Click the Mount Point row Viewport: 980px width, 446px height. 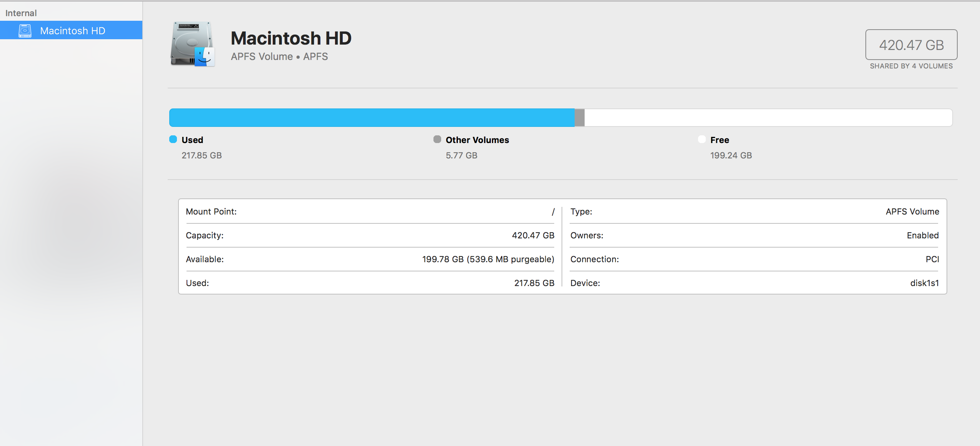[370, 211]
